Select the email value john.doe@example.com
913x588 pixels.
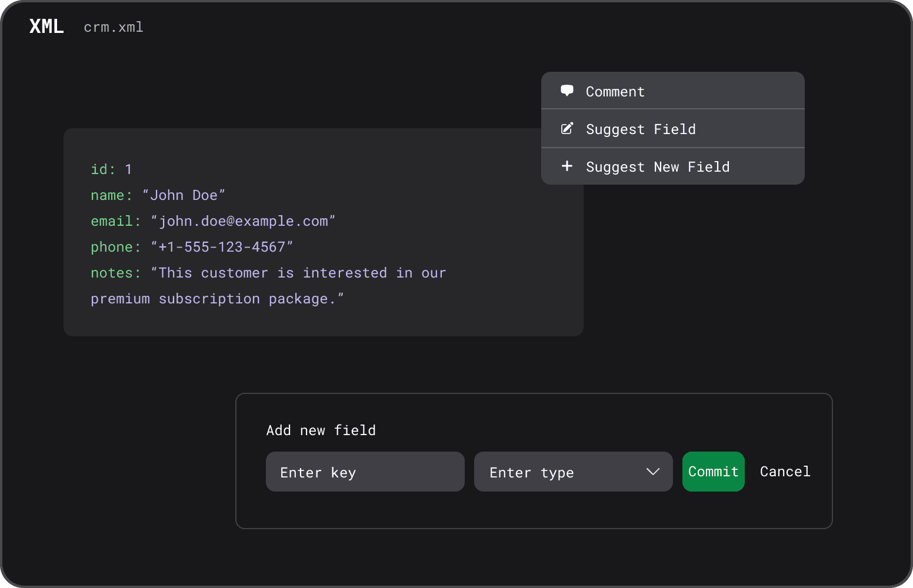point(243,220)
